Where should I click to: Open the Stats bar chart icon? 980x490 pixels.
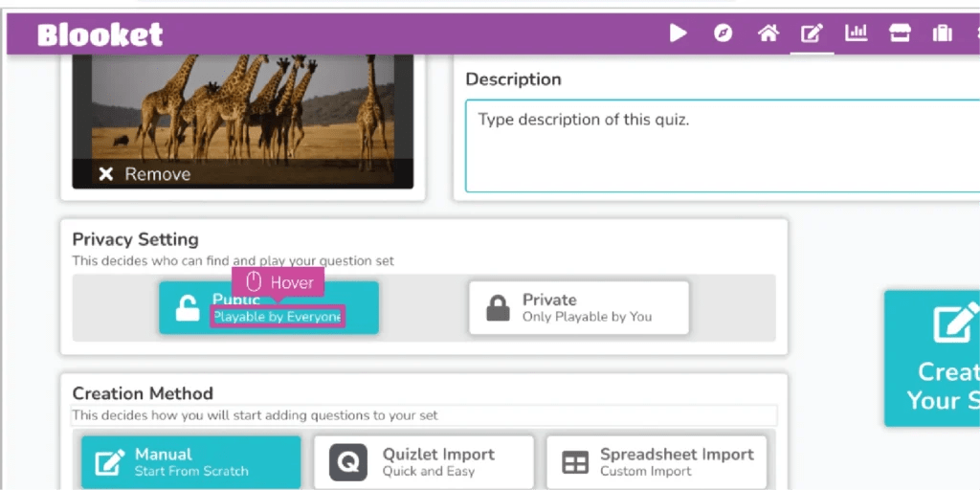857,33
